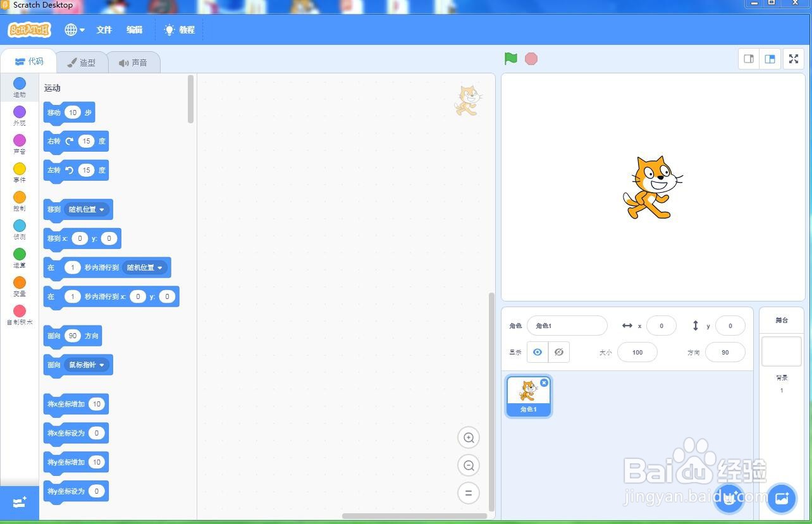Click the 移动 10 步 block
812x524 pixels.
point(69,113)
